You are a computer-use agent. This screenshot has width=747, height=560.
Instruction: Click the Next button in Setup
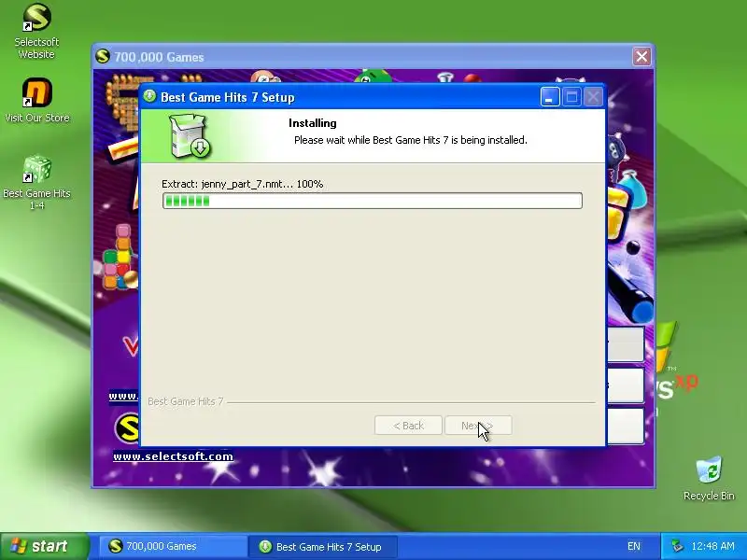(x=478, y=426)
